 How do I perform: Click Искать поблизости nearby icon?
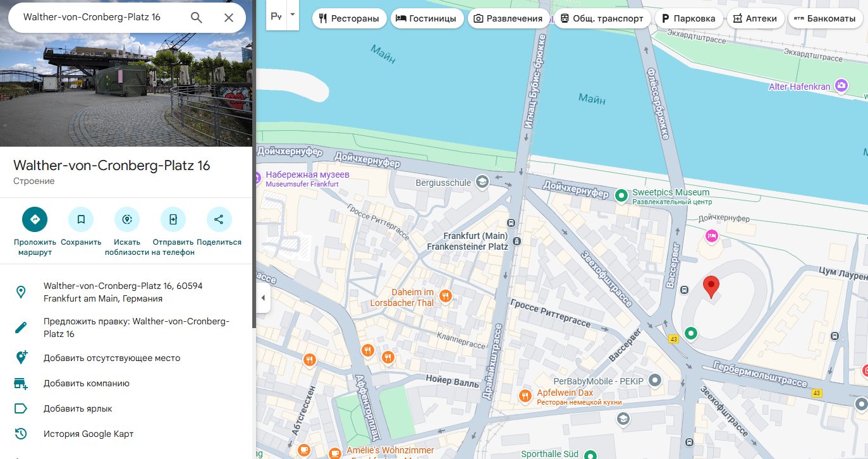127,219
